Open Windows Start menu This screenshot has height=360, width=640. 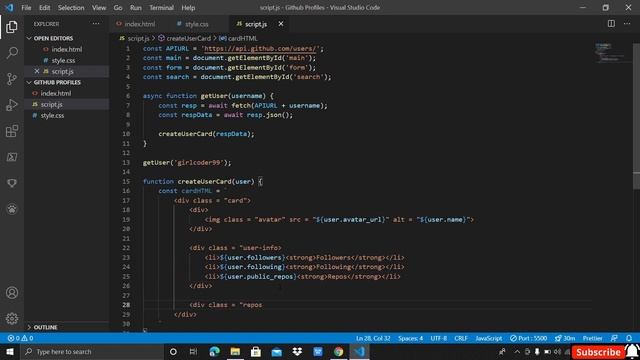[x=10, y=351]
